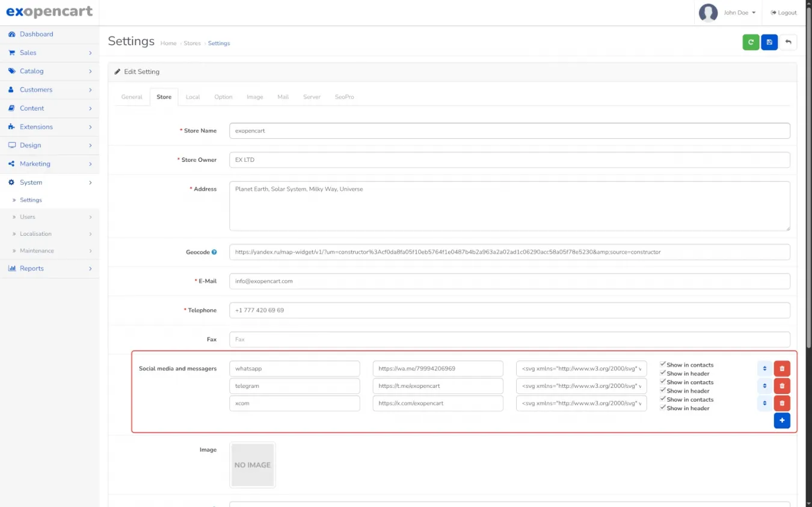812x507 pixels.
Task: Switch to the SeoPro tab
Action: click(344, 97)
